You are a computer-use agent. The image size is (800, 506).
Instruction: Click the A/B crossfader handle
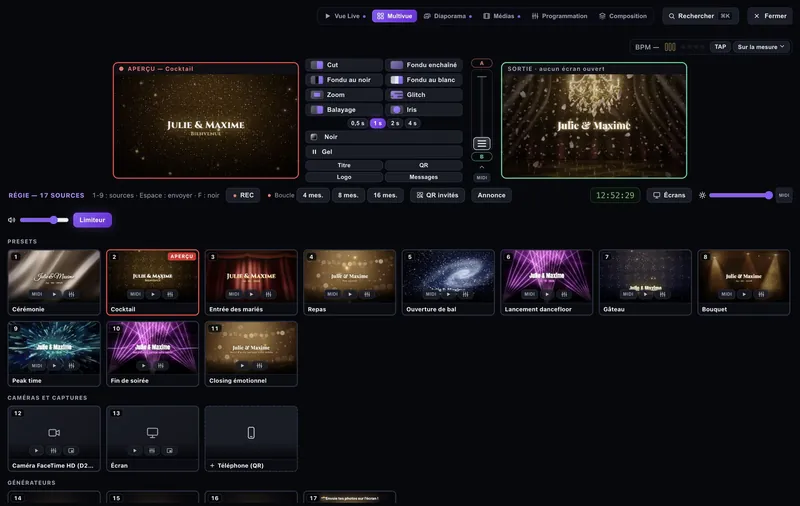click(482, 143)
